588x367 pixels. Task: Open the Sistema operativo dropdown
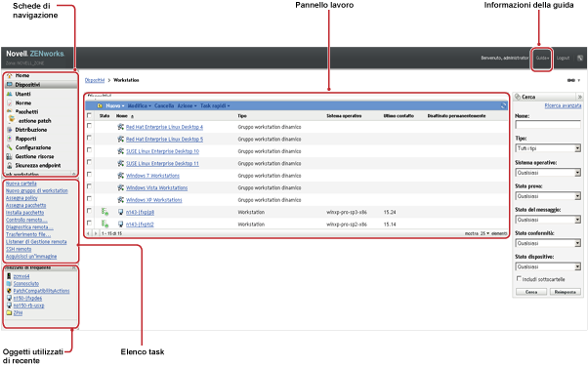tap(548, 173)
